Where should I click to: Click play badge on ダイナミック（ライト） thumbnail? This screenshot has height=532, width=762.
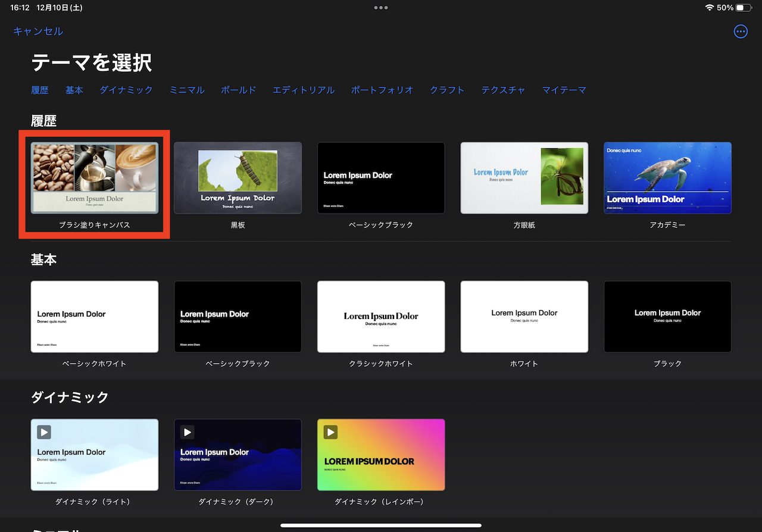[44, 432]
